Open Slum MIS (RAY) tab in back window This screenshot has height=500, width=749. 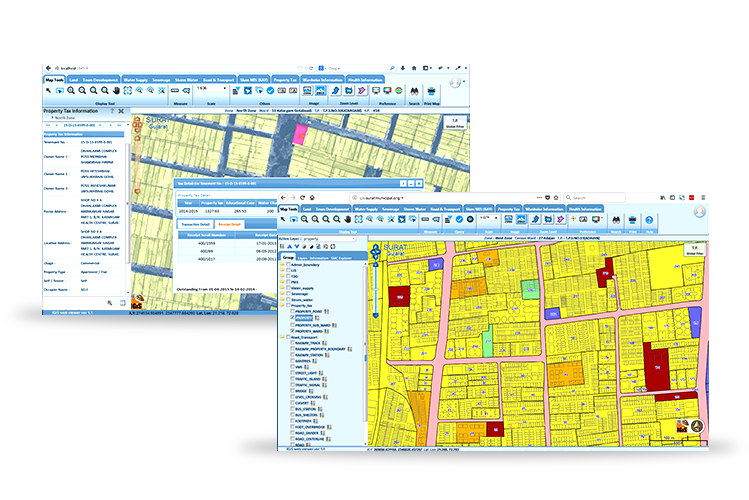pyautogui.click(x=254, y=80)
